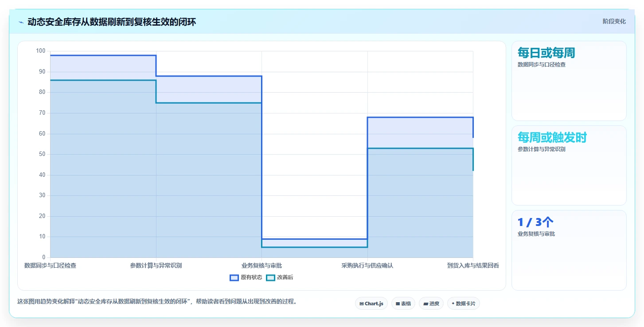This screenshot has height=327, width=644.
Task: Open the 每日或每周 data card
Action: [569, 81]
